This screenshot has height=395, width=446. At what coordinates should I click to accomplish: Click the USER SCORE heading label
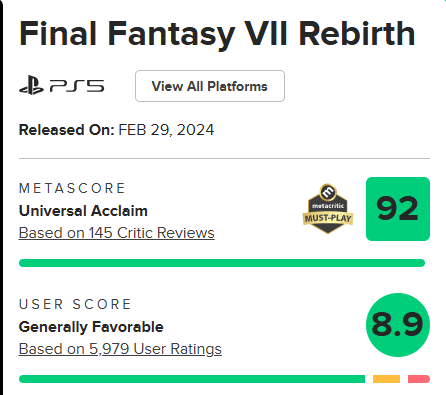[75, 304]
